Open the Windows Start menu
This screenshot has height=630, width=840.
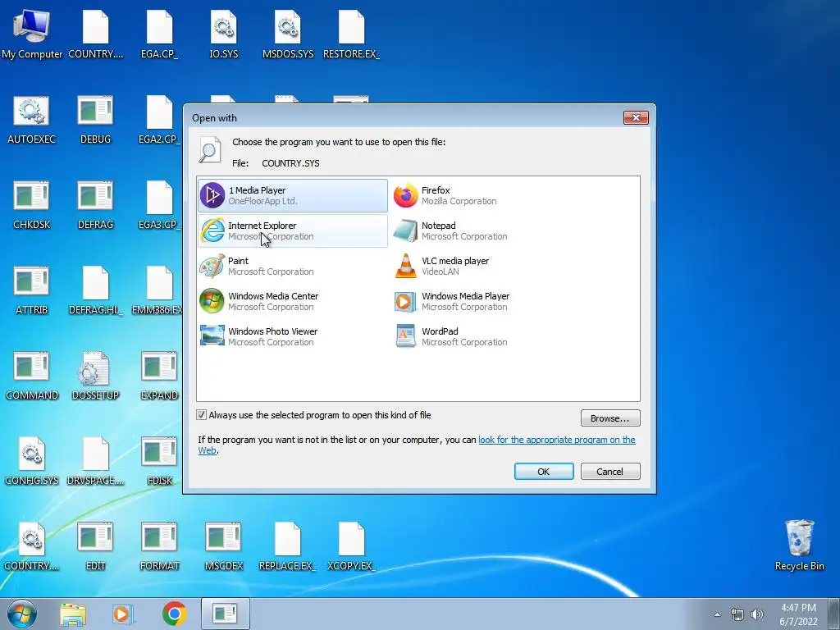pyautogui.click(x=22, y=614)
